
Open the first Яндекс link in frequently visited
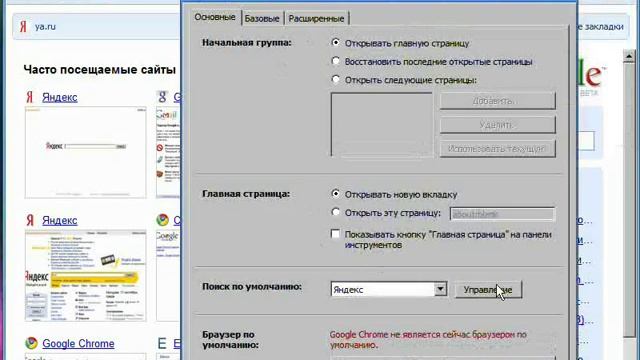(x=60, y=98)
